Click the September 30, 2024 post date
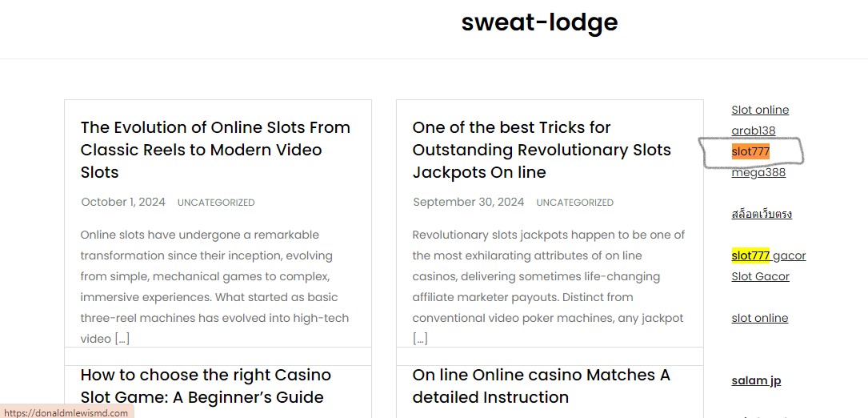This screenshot has height=418, width=868. (x=468, y=203)
